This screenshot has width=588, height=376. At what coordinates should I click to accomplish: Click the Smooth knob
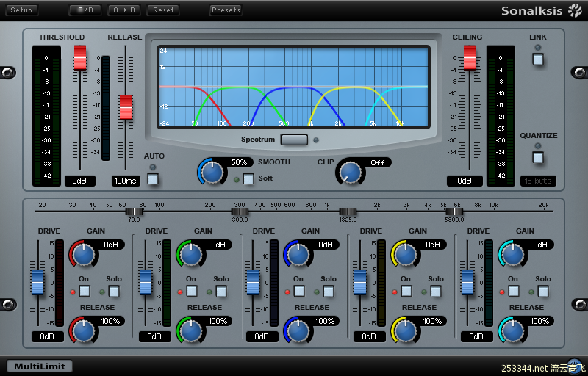click(212, 173)
